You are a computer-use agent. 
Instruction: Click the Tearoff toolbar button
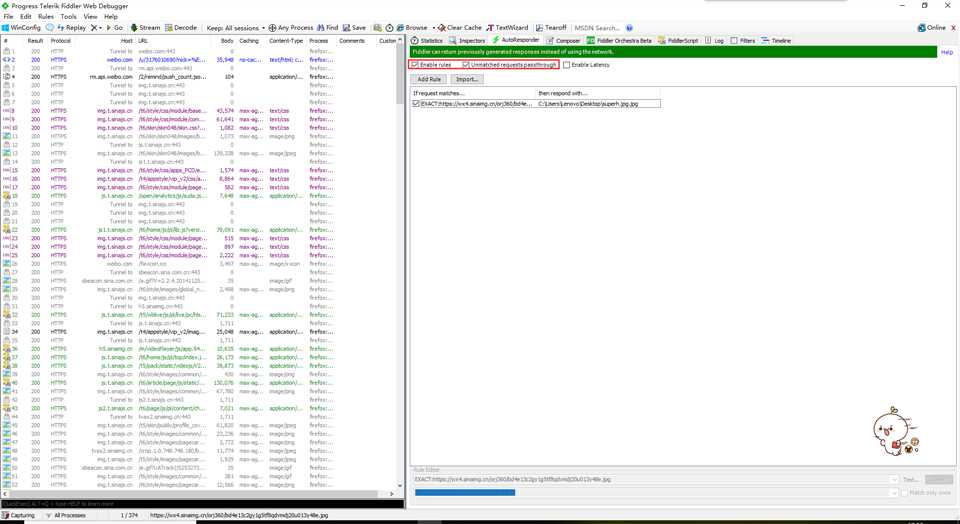pyautogui.click(x=551, y=28)
